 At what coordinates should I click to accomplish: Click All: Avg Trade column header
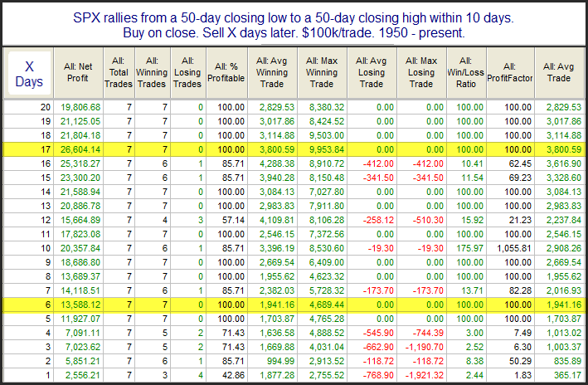(559, 73)
